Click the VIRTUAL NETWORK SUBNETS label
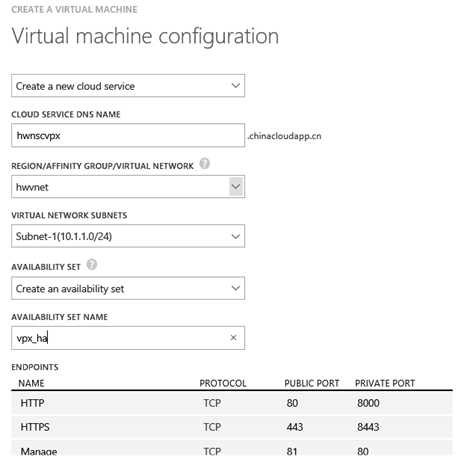The image size is (458, 474). click(69, 215)
